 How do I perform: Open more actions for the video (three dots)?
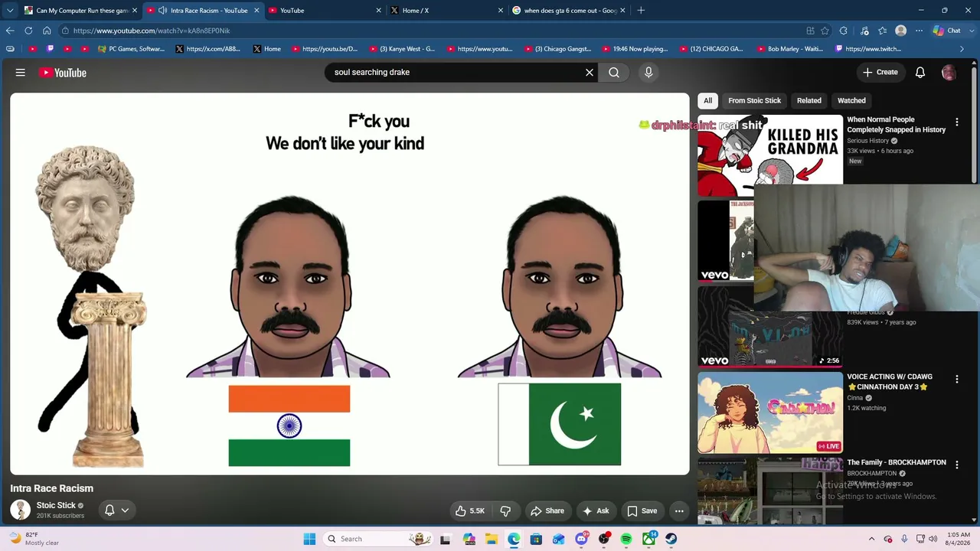click(679, 510)
